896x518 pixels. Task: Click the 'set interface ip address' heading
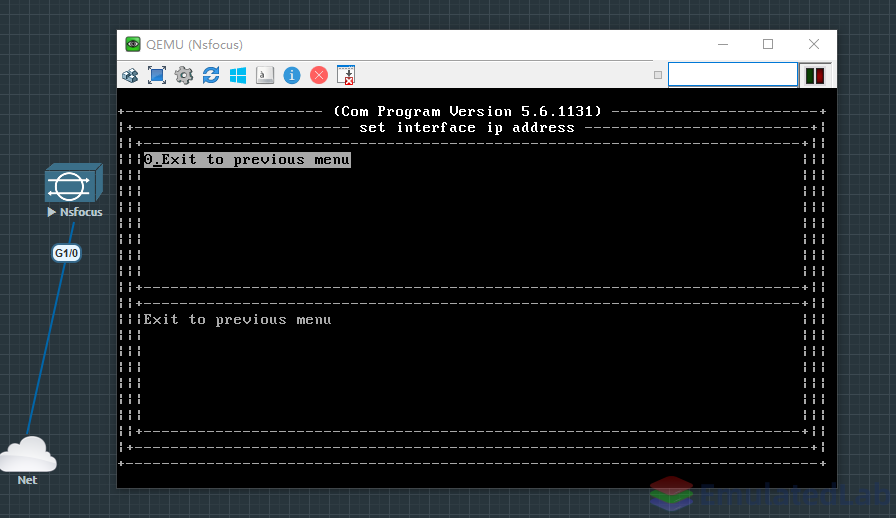467,127
